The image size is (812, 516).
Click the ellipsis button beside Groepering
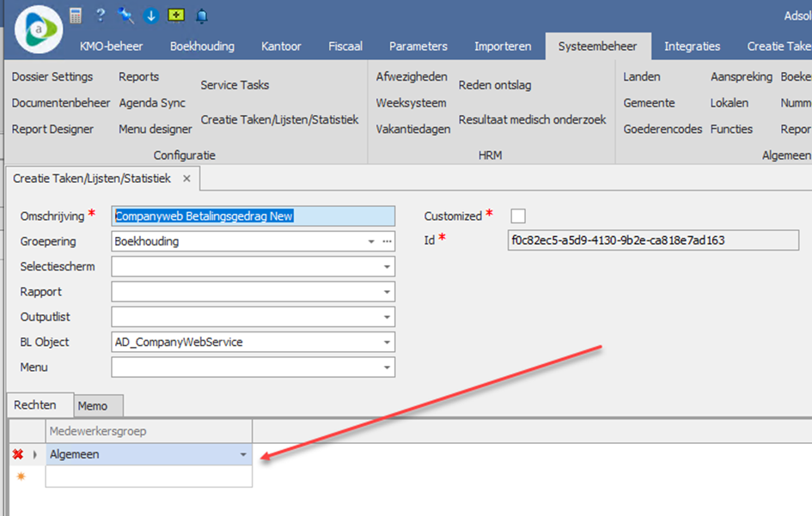click(x=387, y=242)
